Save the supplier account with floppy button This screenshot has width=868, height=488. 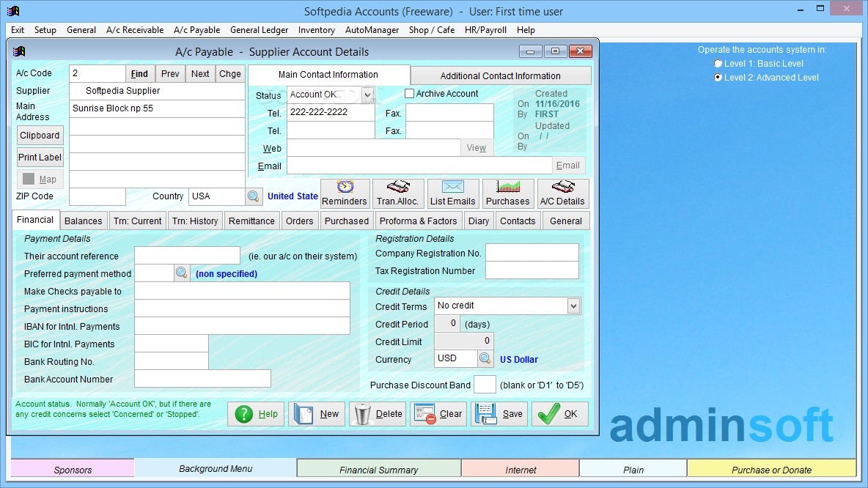(x=499, y=414)
